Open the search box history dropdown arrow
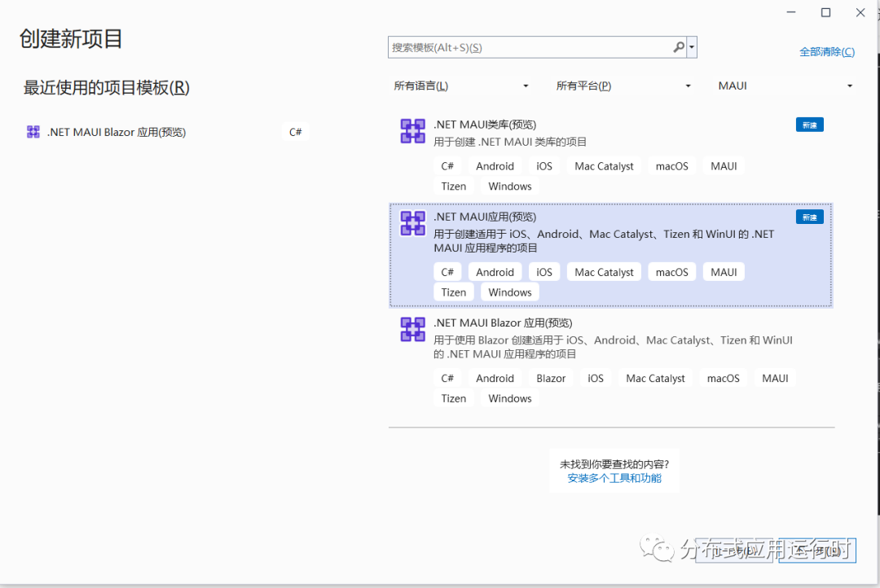This screenshot has height=588, width=880. pos(692,47)
